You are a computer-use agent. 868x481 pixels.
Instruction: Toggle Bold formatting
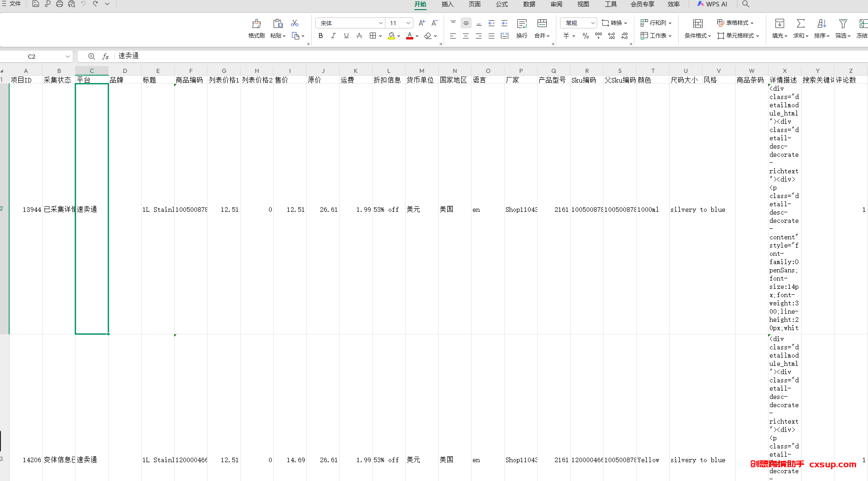pos(321,36)
